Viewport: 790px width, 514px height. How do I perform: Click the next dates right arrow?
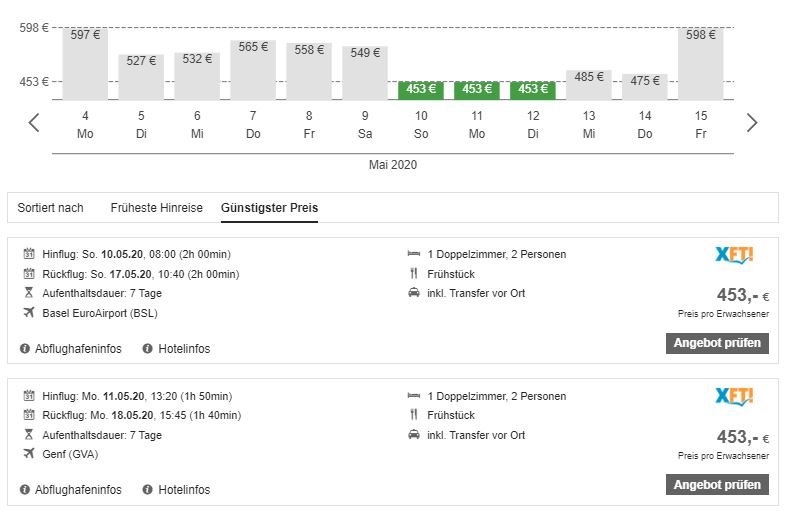752,123
